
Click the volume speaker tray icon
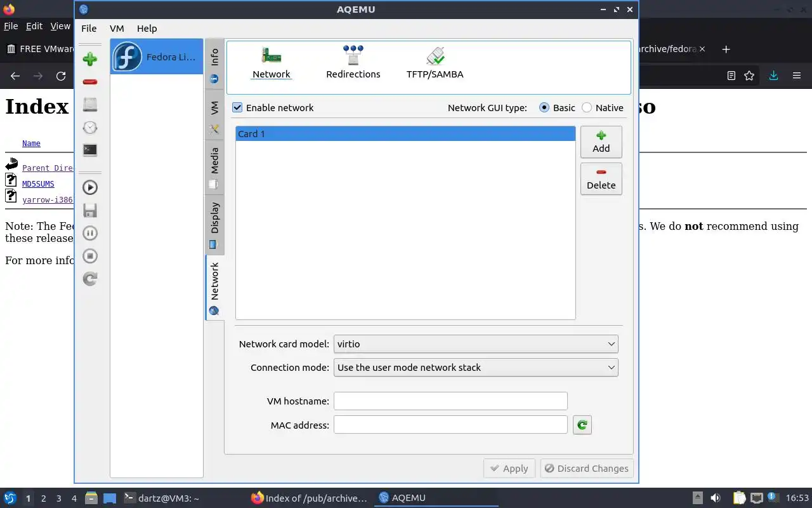(x=716, y=498)
